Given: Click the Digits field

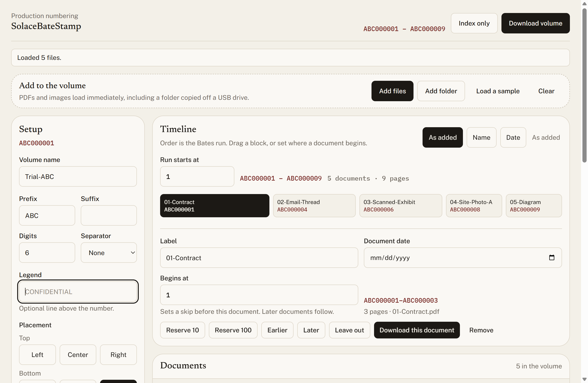Looking at the screenshot, I should coord(47,253).
